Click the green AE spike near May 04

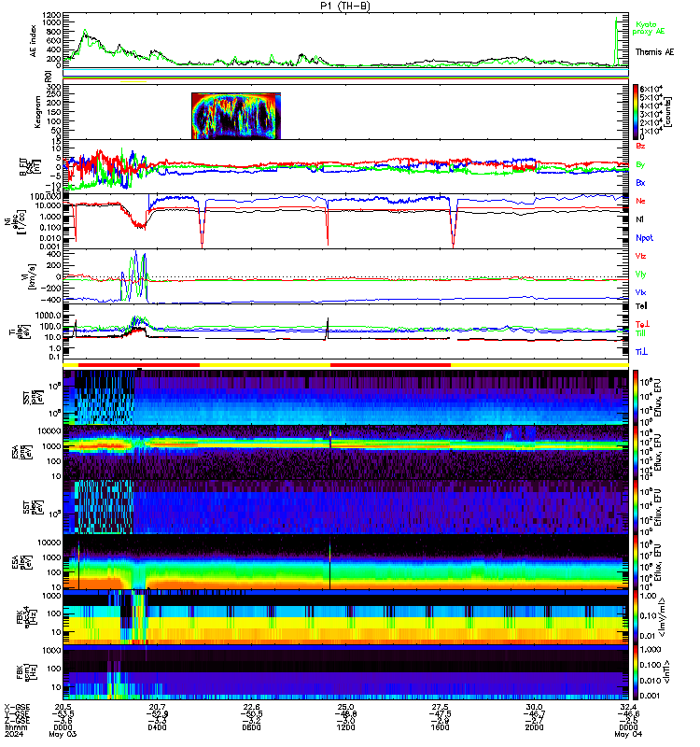tap(616, 40)
